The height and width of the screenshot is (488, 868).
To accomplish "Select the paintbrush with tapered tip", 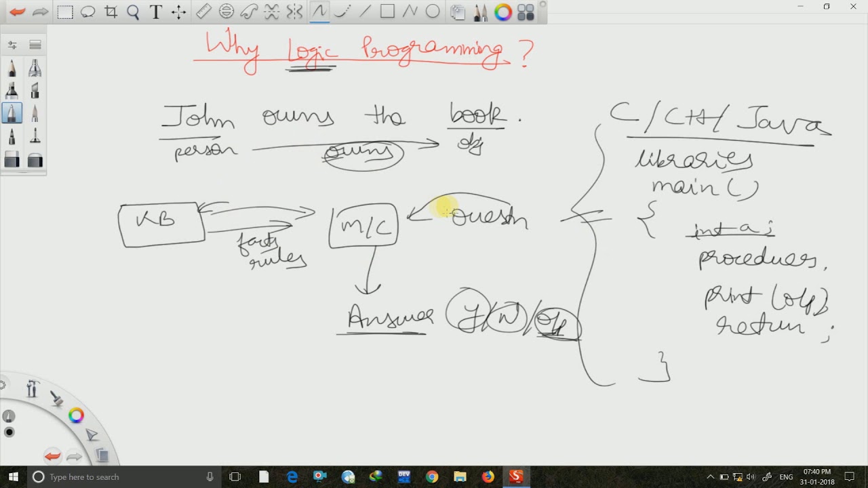I will (35, 113).
